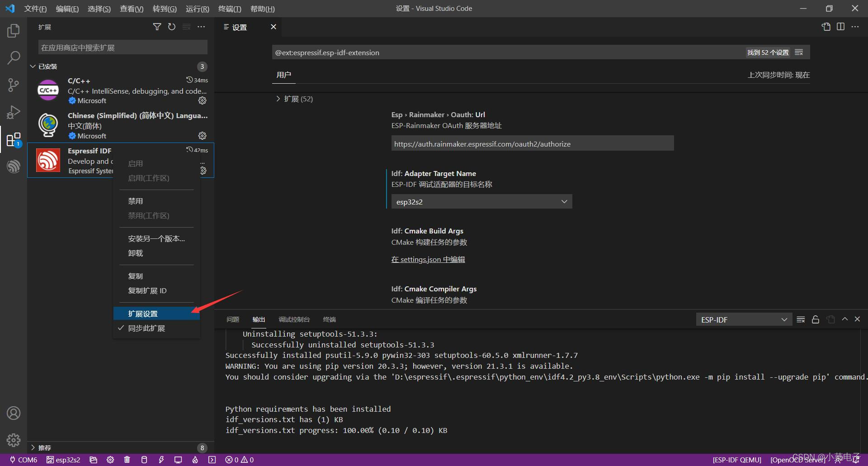The image size is (868, 466).
Task: Select the User settings scope tab
Action: (x=284, y=75)
